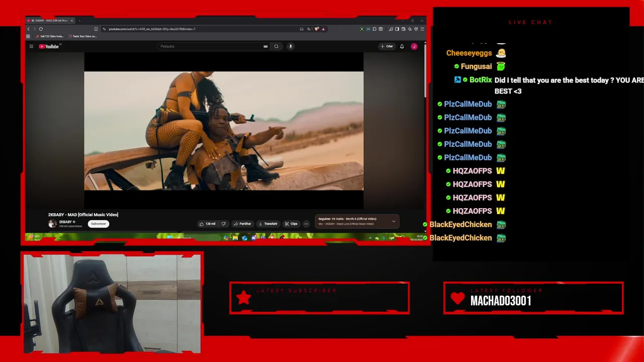Screen dimensions: 644x362
Task: Reload the page with the refresh icon
Action: (41, 29)
